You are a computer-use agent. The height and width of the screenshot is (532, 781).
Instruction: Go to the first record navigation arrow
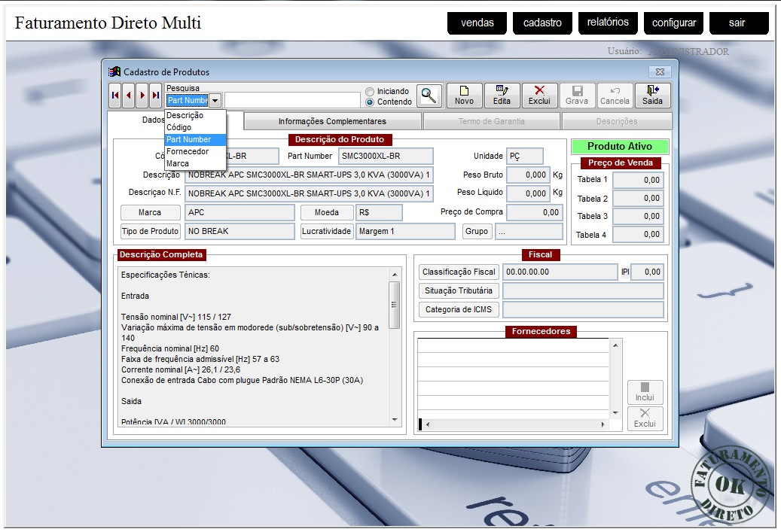pyautogui.click(x=115, y=96)
